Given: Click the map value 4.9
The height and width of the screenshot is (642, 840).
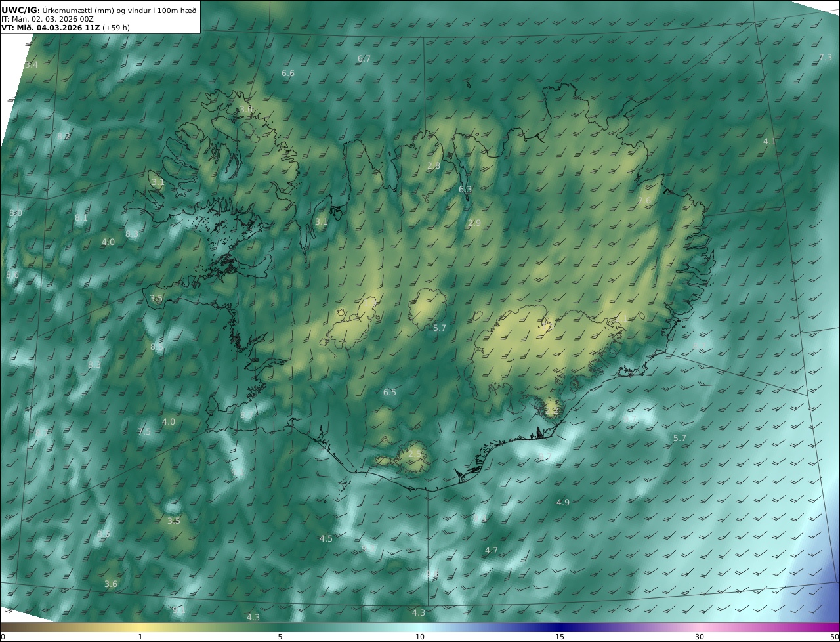Looking at the screenshot, I should [x=563, y=503].
